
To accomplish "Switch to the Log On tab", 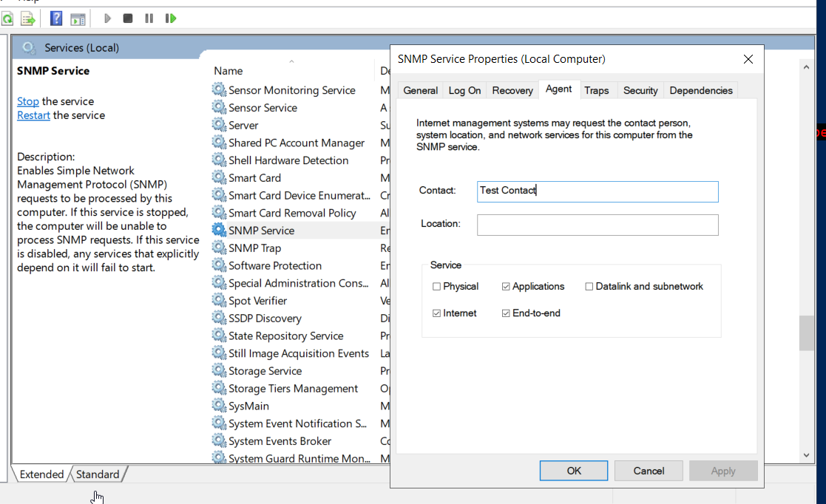I will 464,91.
